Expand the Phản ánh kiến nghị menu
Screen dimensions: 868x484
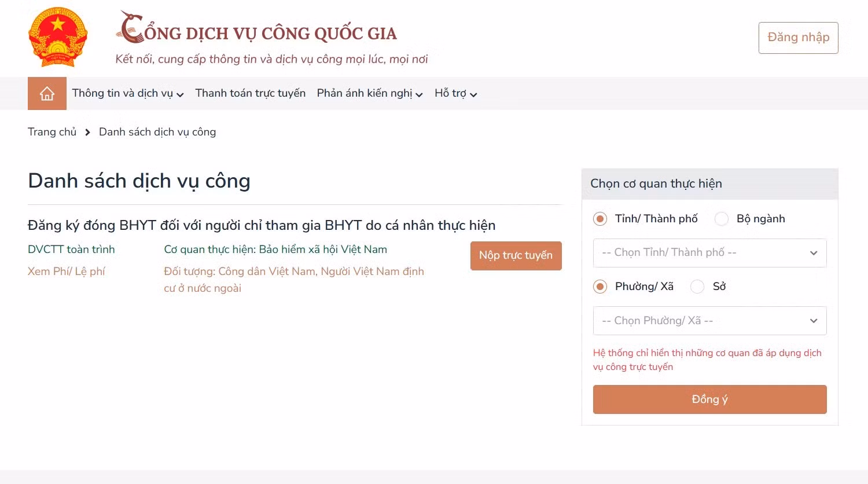click(x=370, y=93)
